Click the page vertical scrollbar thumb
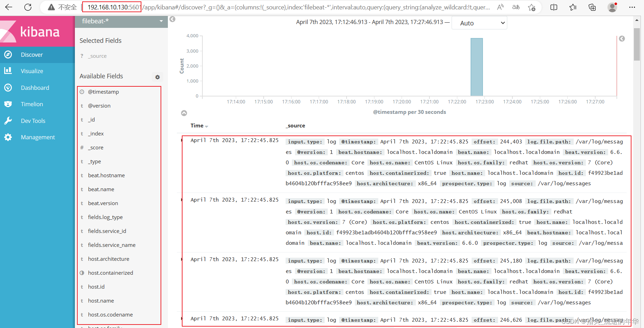This screenshot has height=328, width=644. click(x=637, y=44)
